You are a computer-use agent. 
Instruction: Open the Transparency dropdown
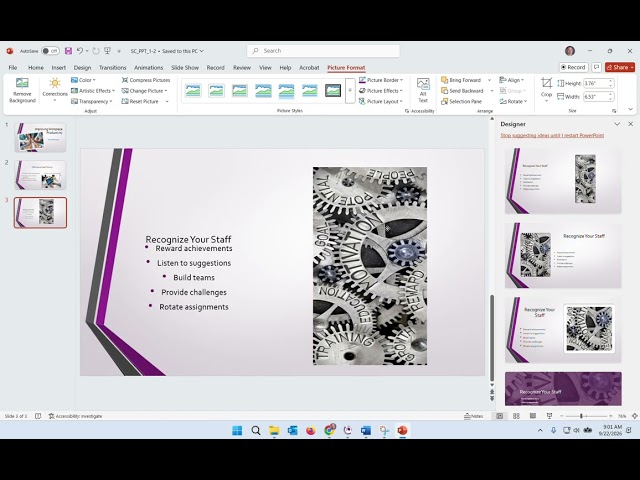tap(92, 101)
